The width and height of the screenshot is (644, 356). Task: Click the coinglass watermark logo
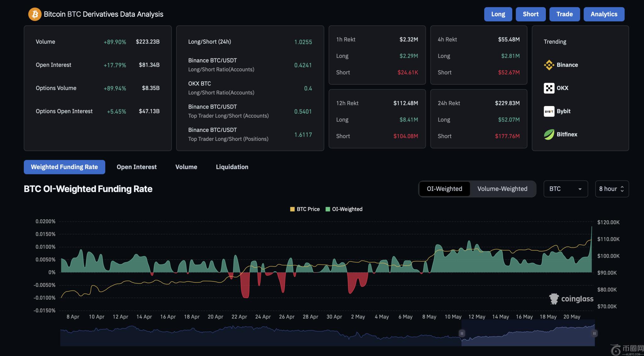pyautogui.click(x=554, y=299)
